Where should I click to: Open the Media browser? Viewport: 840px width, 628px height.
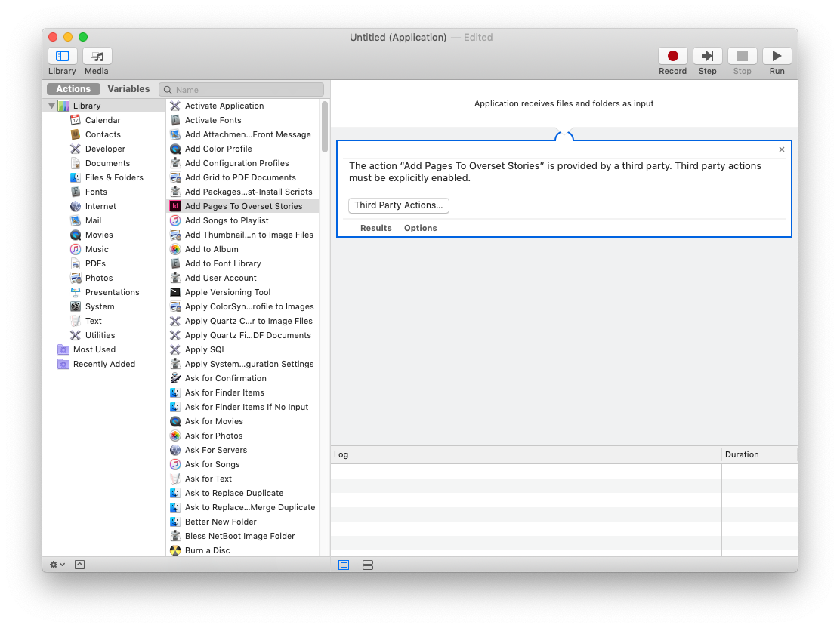[97, 56]
